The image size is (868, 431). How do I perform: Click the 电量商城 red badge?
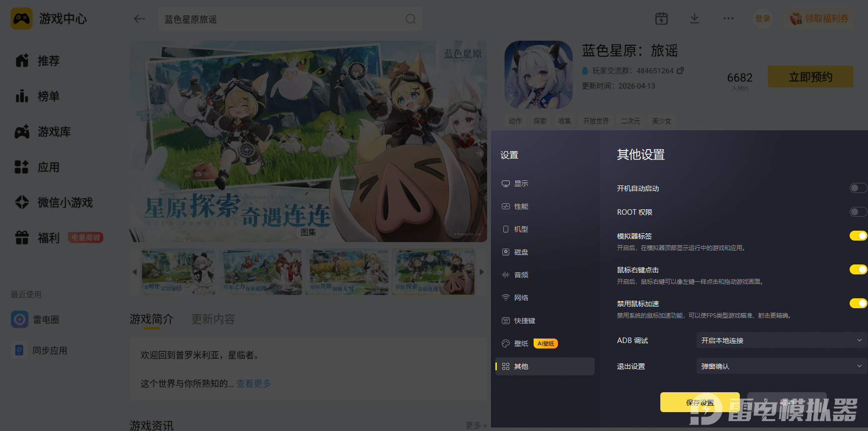(85, 238)
